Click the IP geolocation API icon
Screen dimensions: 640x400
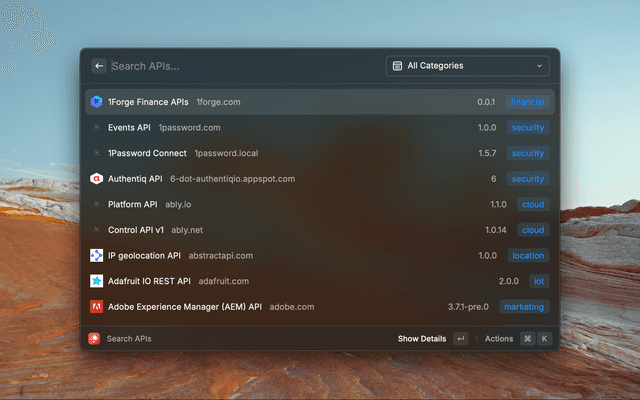(97, 256)
